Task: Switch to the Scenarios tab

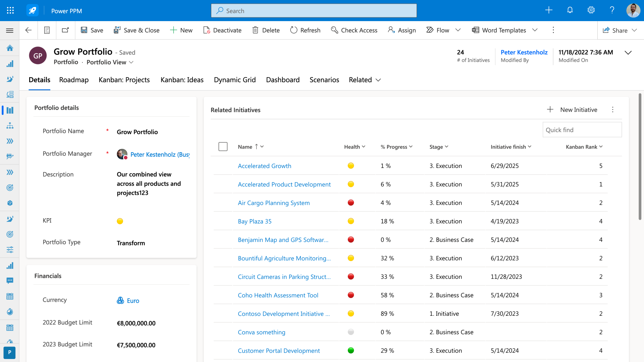Action: [x=324, y=80]
